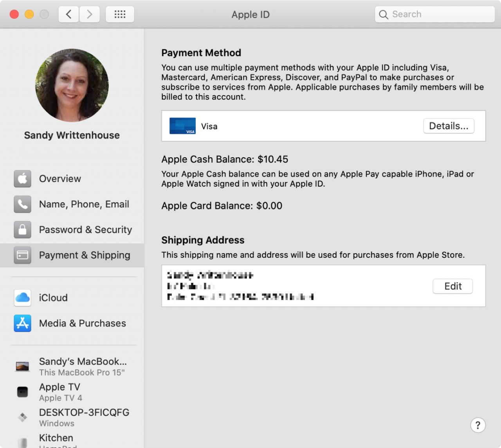Open Media & Purchases section
The image size is (501, 448).
[72, 323]
